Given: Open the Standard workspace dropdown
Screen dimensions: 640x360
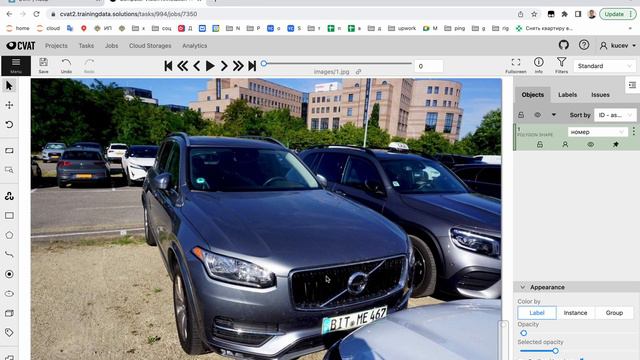Looking at the screenshot, I should [604, 66].
